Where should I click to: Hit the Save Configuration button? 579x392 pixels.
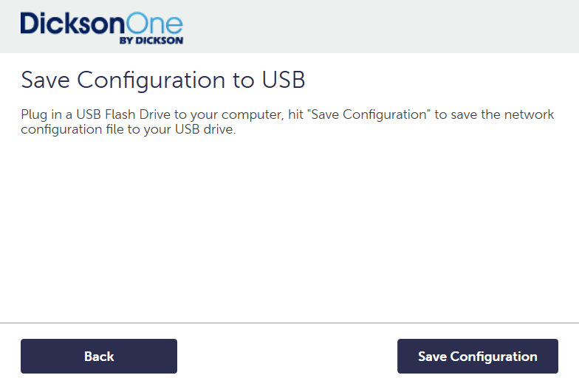(477, 357)
